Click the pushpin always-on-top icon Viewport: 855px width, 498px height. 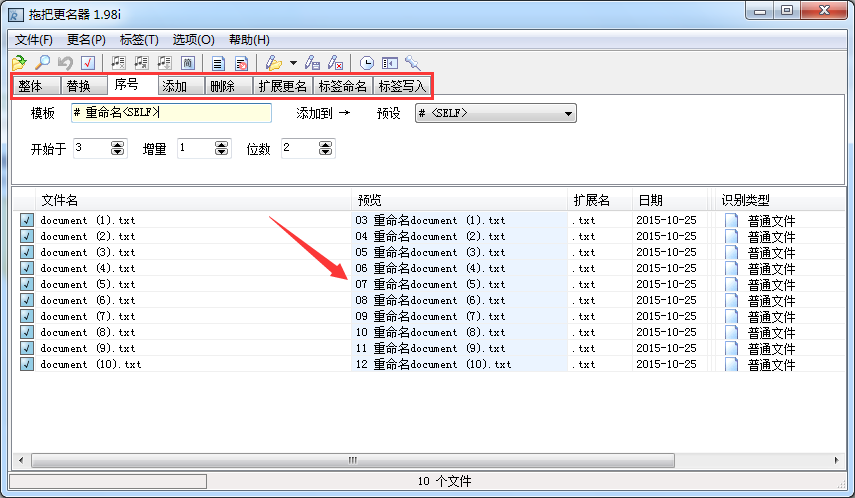click(413, 63)
